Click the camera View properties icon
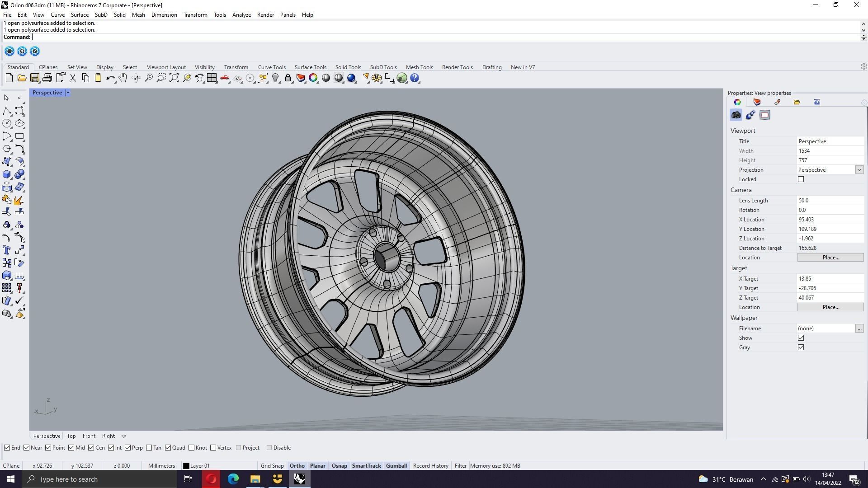 pyautogui.click(x=736, y=115)
